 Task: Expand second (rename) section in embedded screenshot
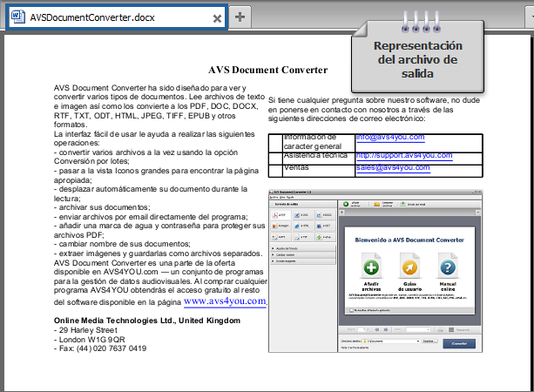303,254
